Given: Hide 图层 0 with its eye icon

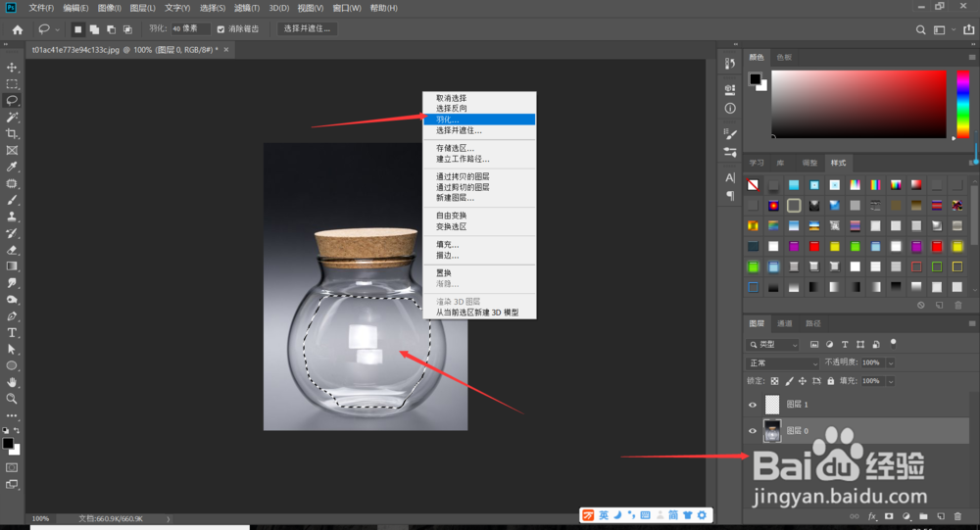Looking at the screenshot, I should point(753,431).
